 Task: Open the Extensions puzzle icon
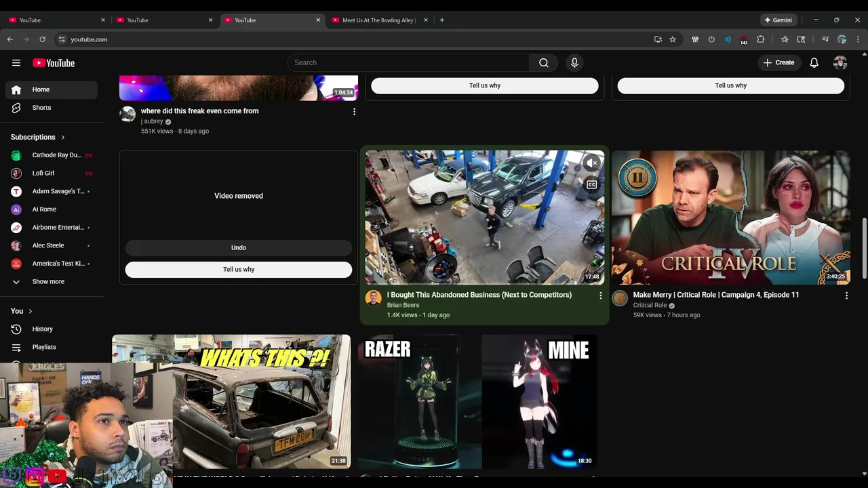(x=760, y=39)
